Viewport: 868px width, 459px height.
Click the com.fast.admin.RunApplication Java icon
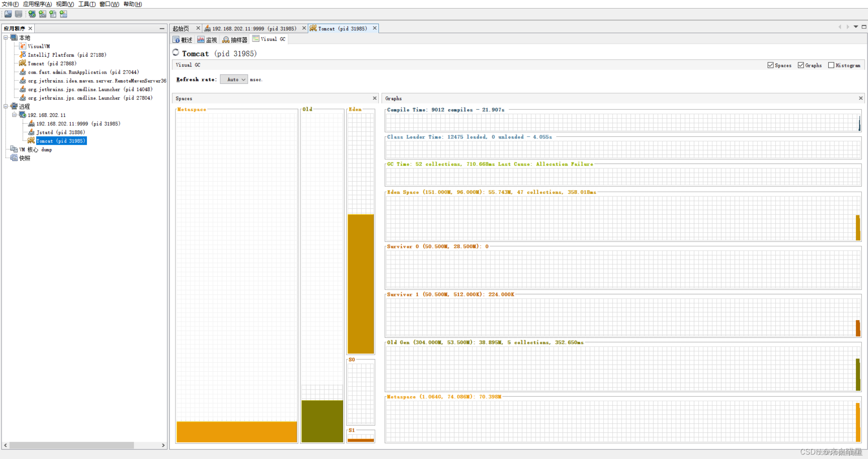[x=23, y=72]
